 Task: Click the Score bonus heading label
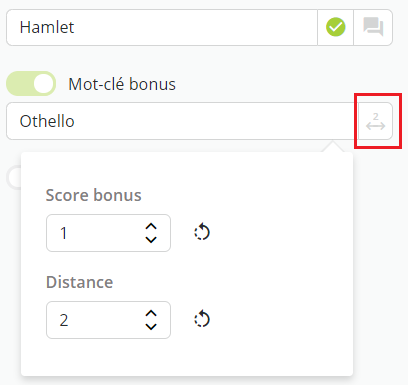click(x=94, y=195)
